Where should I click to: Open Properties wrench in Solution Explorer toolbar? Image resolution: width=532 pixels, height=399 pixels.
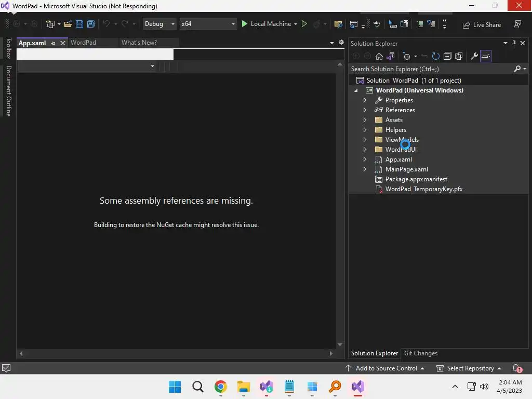point(474,56)
